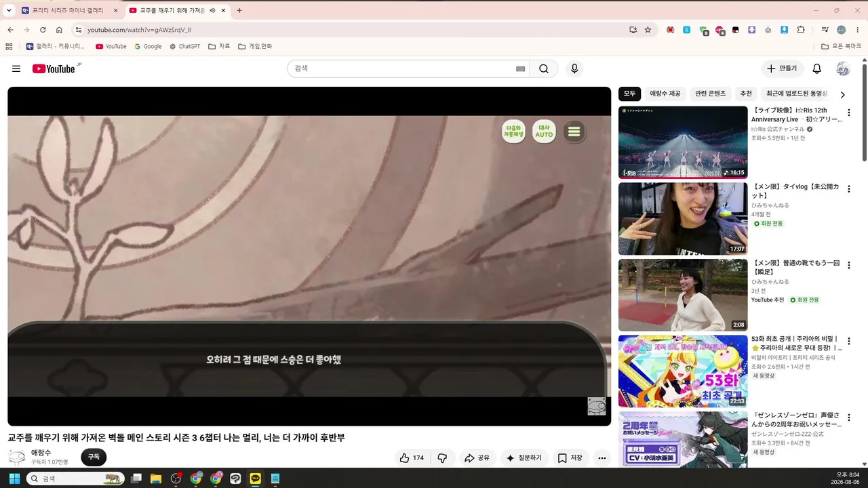This screenshot has width=868, height=488.
Task: Open the 애랑수 channel name link
Action: 41,453
